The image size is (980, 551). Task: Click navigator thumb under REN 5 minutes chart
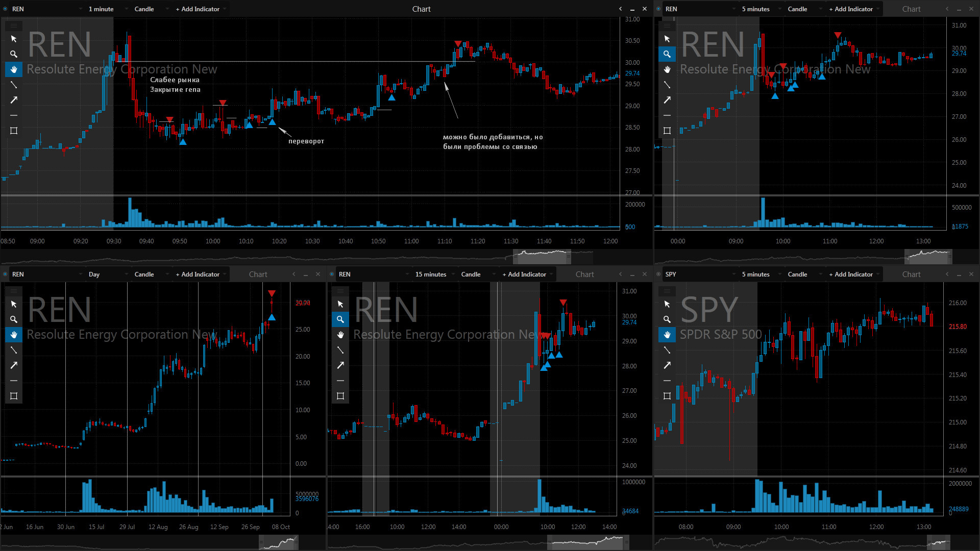point(928,257)
